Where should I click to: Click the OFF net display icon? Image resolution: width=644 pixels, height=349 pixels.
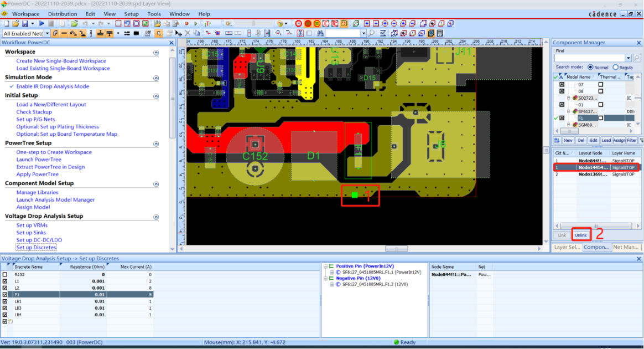click(x=148, y=33)
